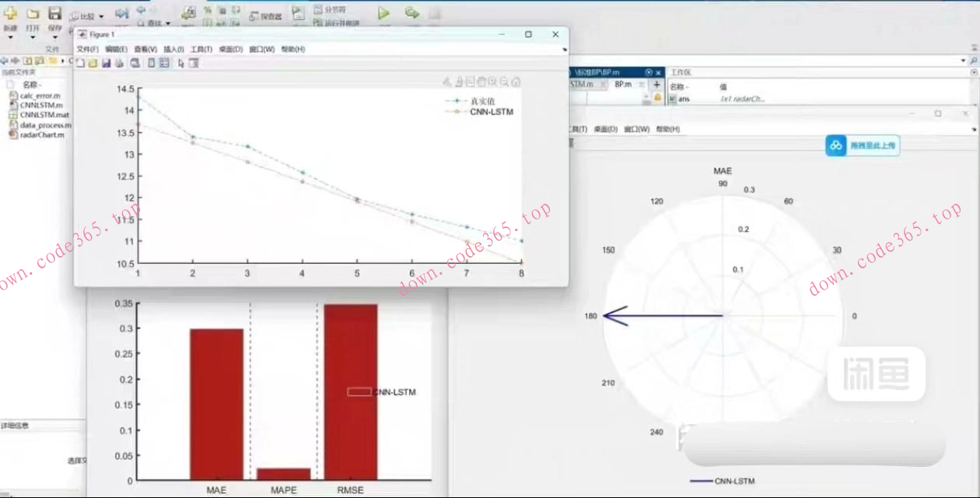Open 工具(T) menu in Figure 1
The height and width of the screenshot is (498, 980).
point(201,49)
